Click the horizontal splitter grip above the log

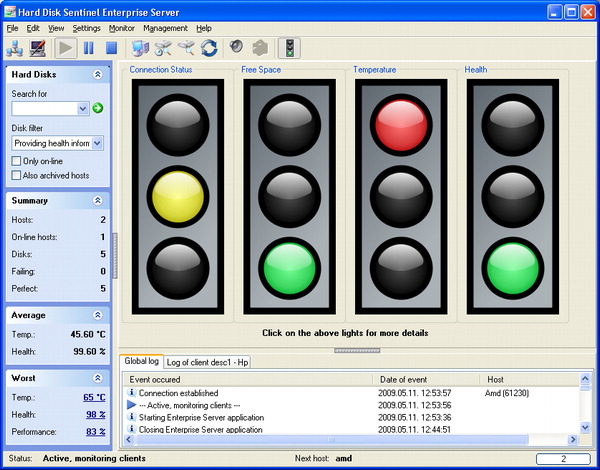357,351
